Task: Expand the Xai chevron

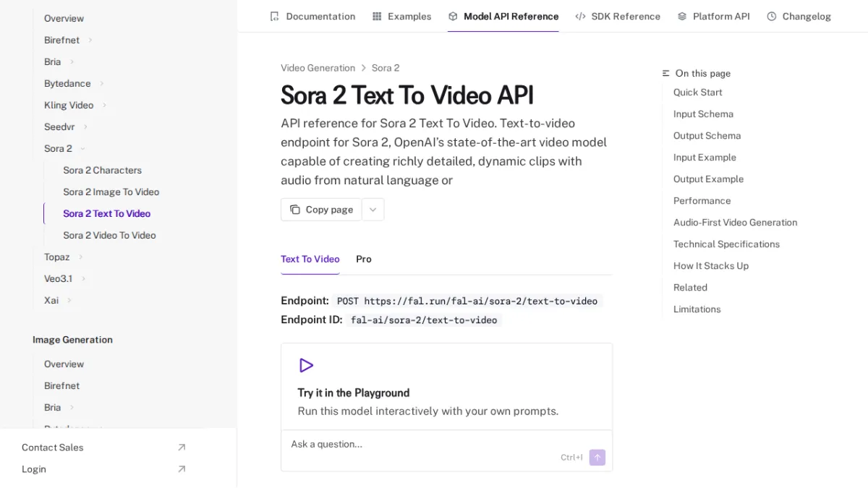Action: [69, 300]
